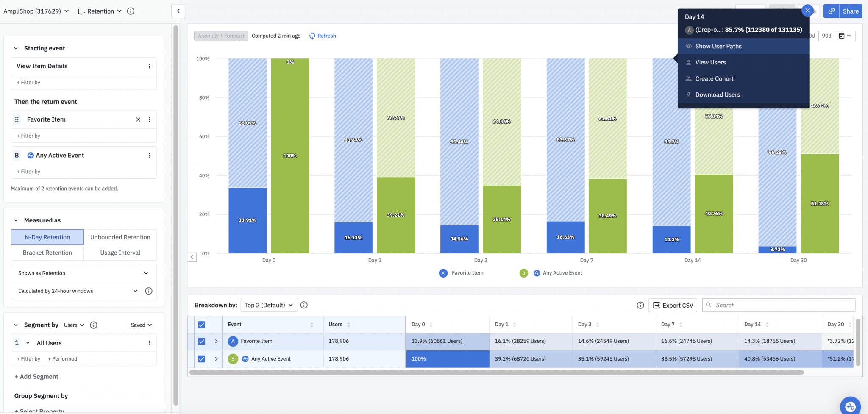Screen dimensions: 868x414
Task: Toggle the select-all checkbox in table header
Action: (201, 324)
